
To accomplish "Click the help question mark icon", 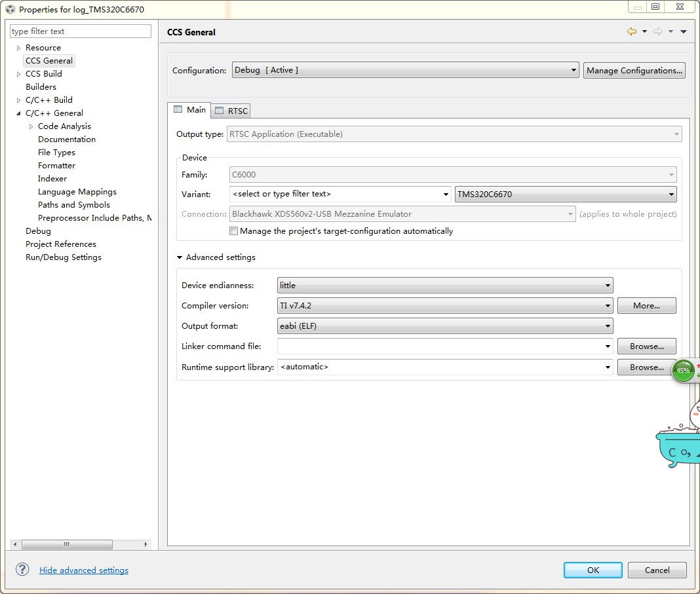I will click(22, 570).
